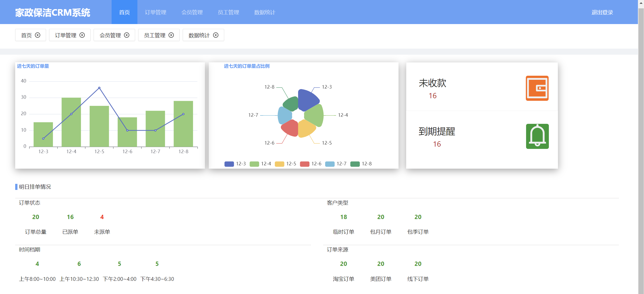Open 数据统计 in the top navigation
This screenshot has width=644, height=294.
[x=265, y=12]
